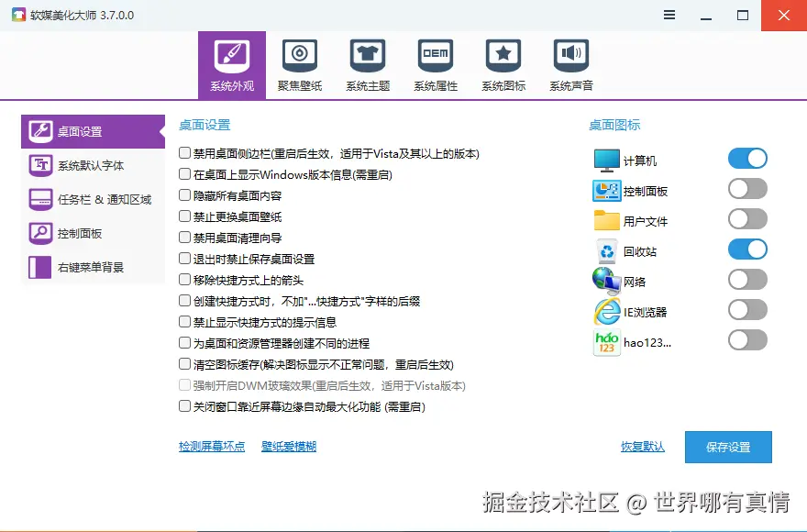This screenshot has height=532, width=807.
Task: Click the 桌面设置 wrench sidebar icon
Action: pyautogui.click(x=40, y=131)
